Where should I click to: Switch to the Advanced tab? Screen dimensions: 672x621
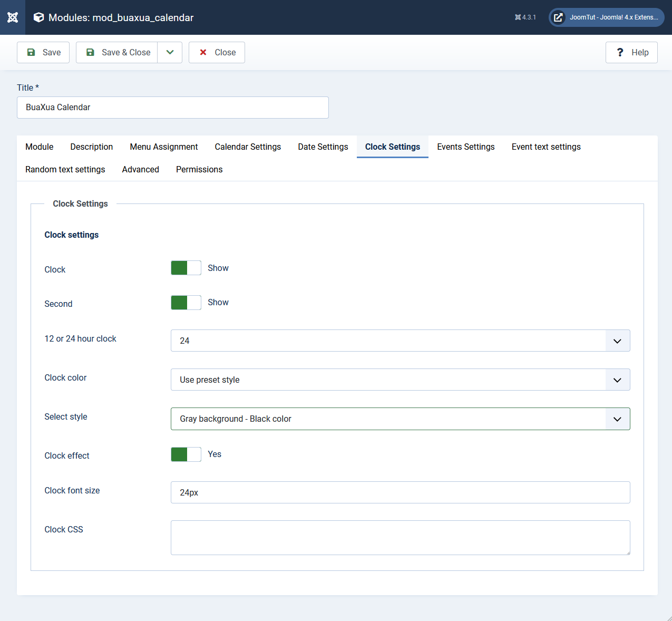[141, 169]
